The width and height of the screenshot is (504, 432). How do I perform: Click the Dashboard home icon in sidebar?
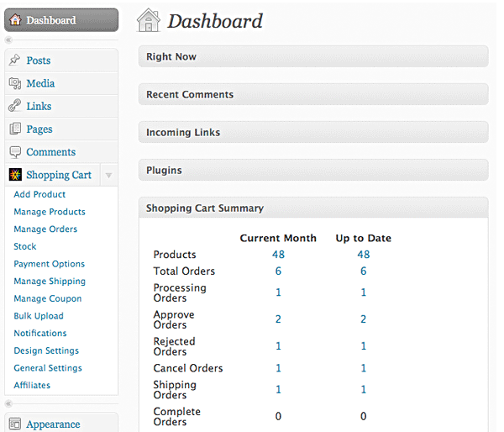point(15,20)
